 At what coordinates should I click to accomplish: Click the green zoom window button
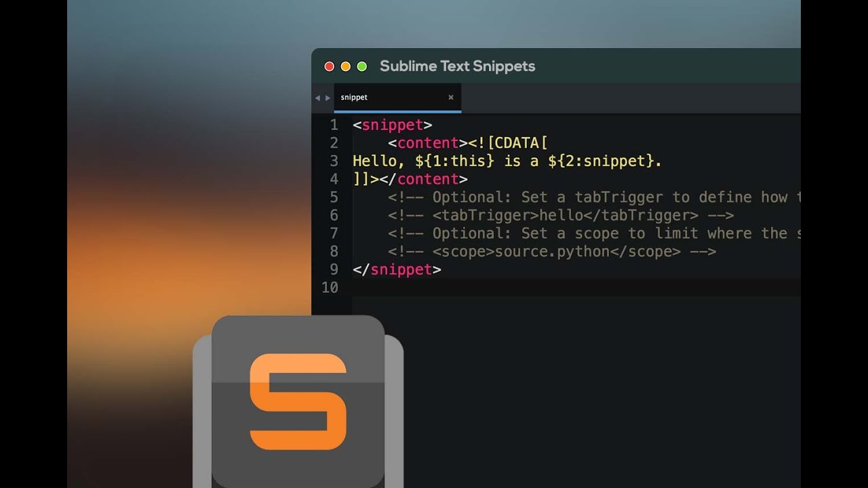coord(362,66)
